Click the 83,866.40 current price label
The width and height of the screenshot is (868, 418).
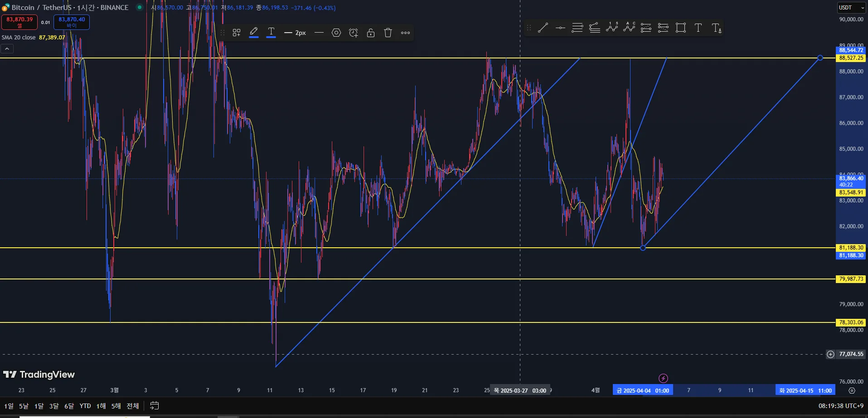coord(851,181)
